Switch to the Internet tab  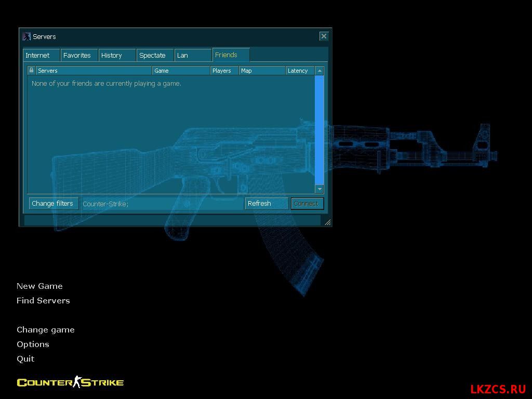click(42, 55)
